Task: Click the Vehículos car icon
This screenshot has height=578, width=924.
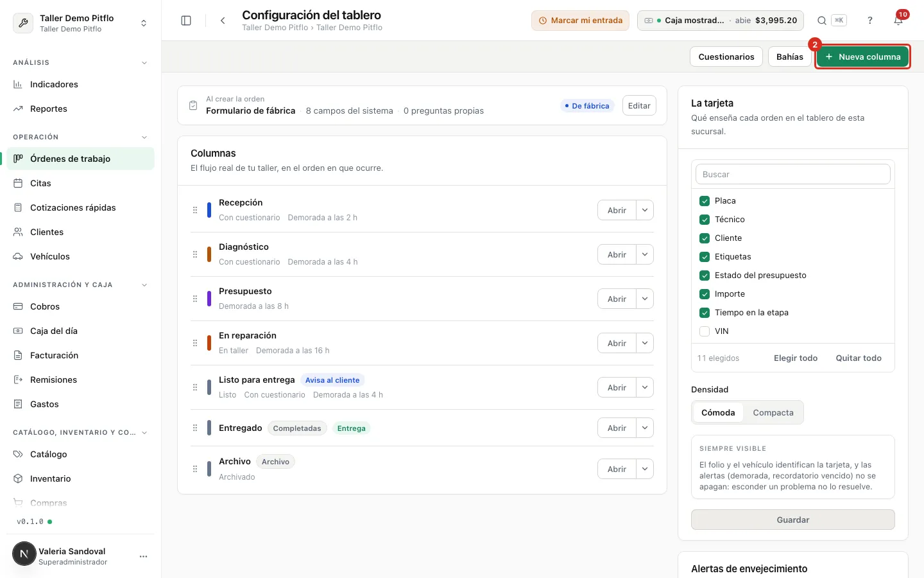Action: click(x=18, y=256)
